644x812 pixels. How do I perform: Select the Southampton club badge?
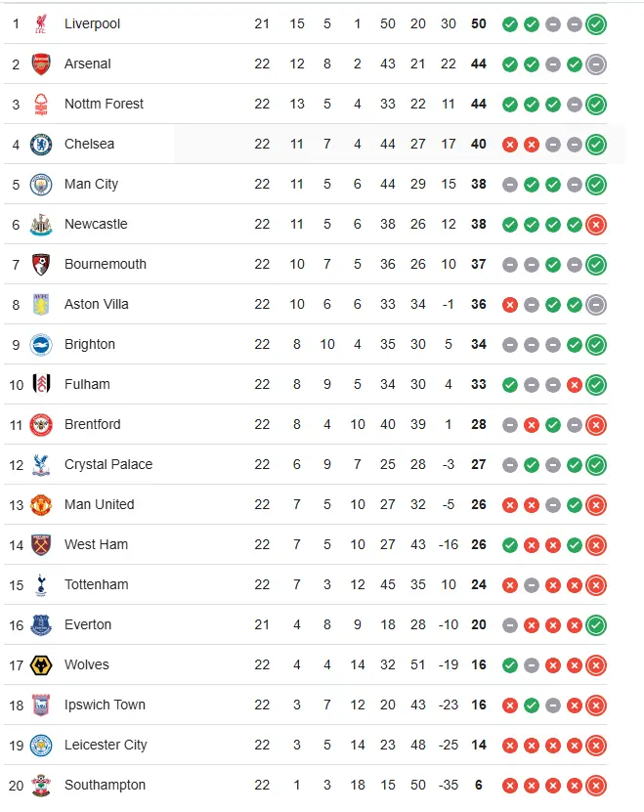[41, 785]
